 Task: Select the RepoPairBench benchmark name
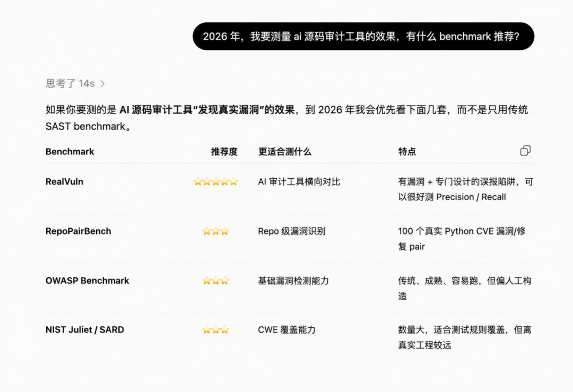click(x=78, y=231)
